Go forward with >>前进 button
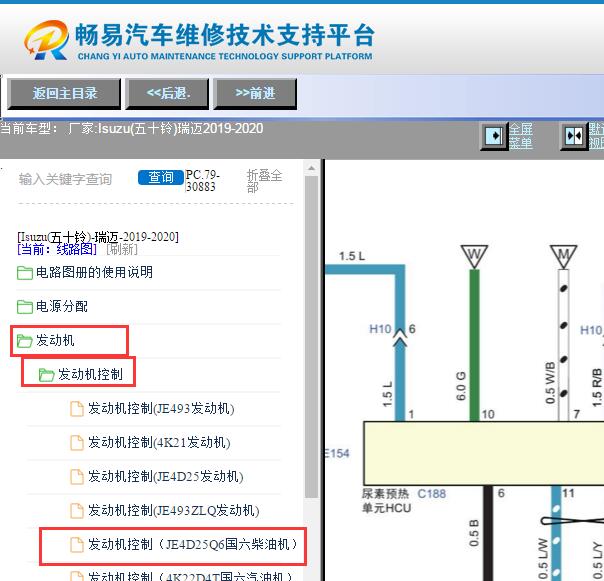604x581 pixels. (x=255, y=94)
